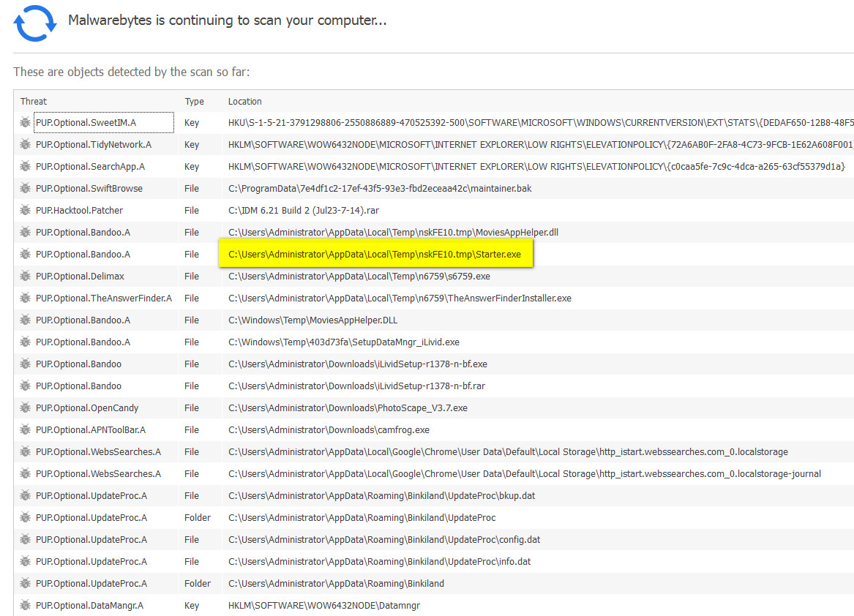
Task: Click bug icon of the MoviesAppHelper.dll Temp\nskFE10 row
Action: [25, 232]
